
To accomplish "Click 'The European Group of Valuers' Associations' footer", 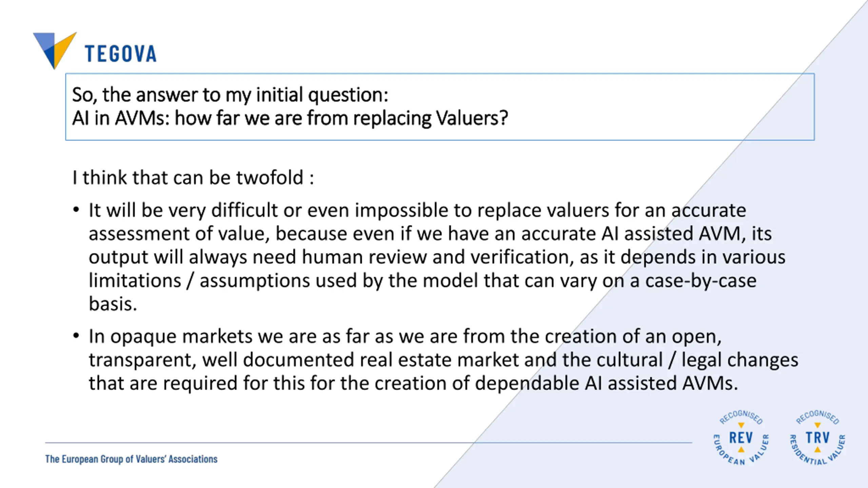I will [131, 459].
